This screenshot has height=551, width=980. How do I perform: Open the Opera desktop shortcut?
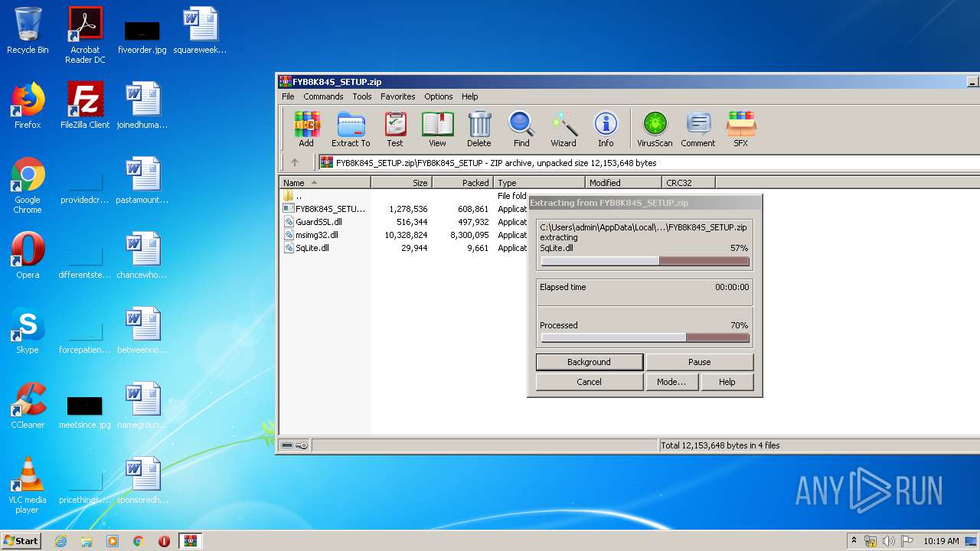[x=28, y=256]
